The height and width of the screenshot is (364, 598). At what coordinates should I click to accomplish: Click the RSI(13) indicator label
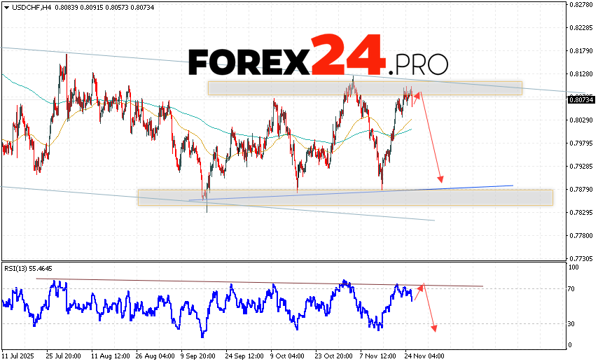(28, 268)
